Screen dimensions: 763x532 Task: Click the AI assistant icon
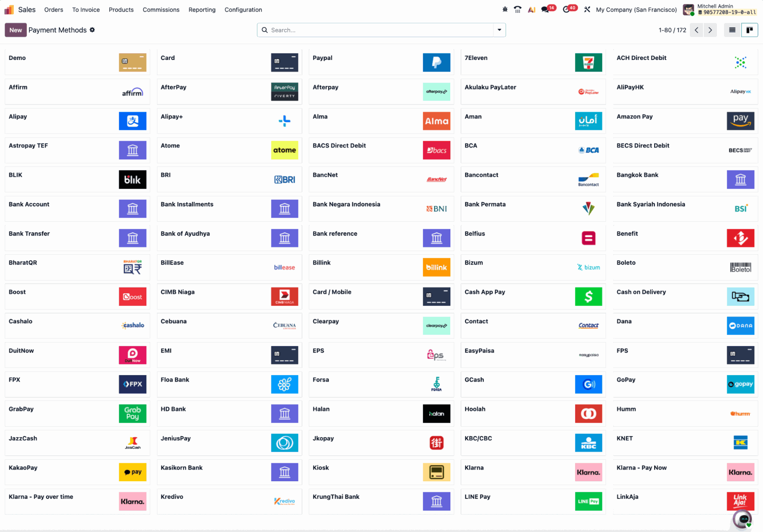coord(531,10)
